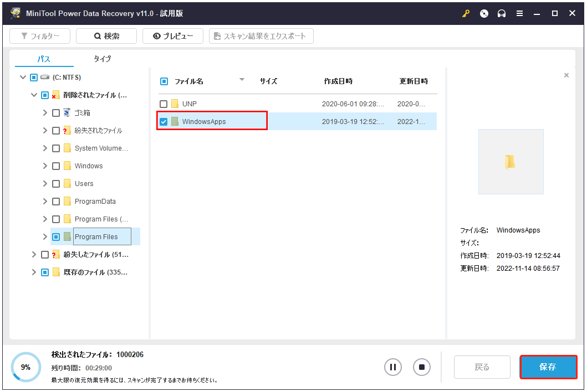The width and height of the screenshot is (587, 392).
Task: Expand the System Volume node
Action: (45, 148)
